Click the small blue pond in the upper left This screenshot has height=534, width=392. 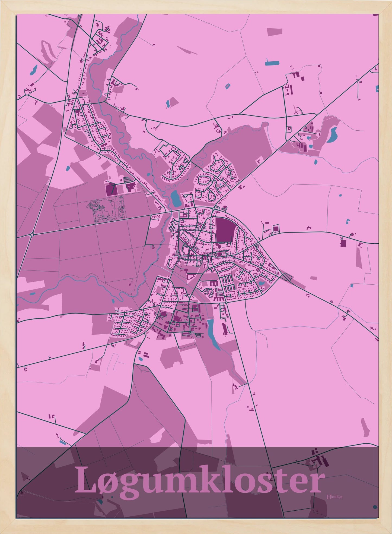coord(34,70)
